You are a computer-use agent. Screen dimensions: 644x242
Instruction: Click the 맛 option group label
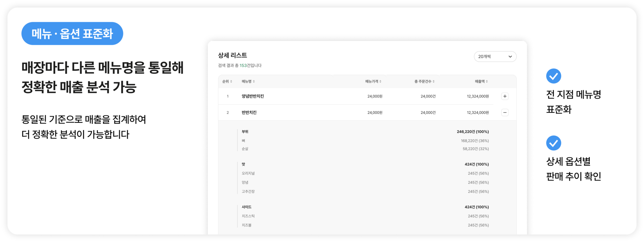point(243,164)
